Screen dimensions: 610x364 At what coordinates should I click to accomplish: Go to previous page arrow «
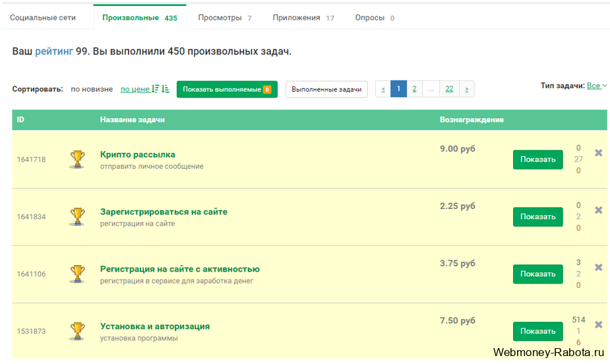pyautogui.click(x=383, y=89)
